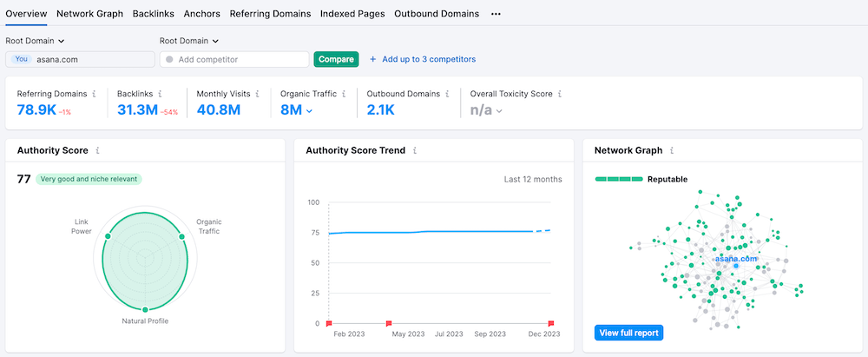
Task: Expand the Toxicity Score n/a dropdown
Action: [499, 111]
